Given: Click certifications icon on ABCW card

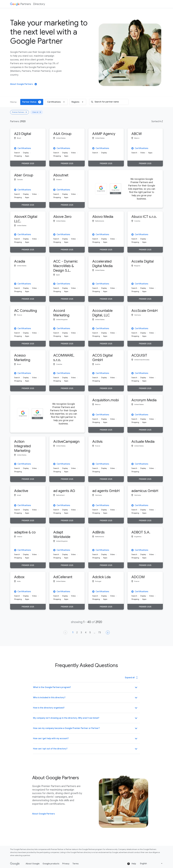Looking at the screenshot, I should coord(132,148).
